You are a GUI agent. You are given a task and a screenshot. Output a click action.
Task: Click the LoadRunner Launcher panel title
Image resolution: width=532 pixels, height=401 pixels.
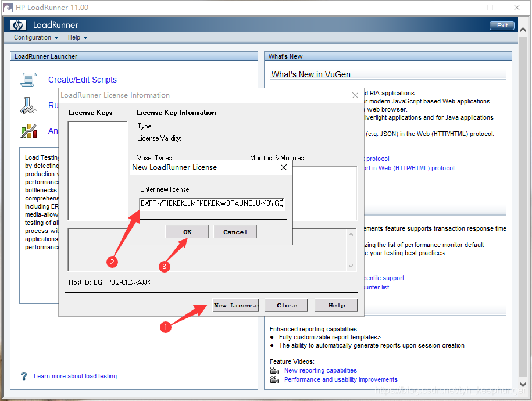click(x=46, y=56)
